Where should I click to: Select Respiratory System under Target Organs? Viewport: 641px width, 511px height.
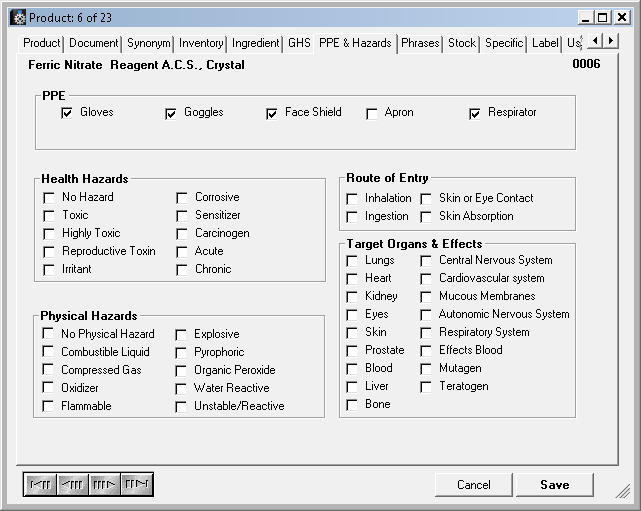[426, 333]
